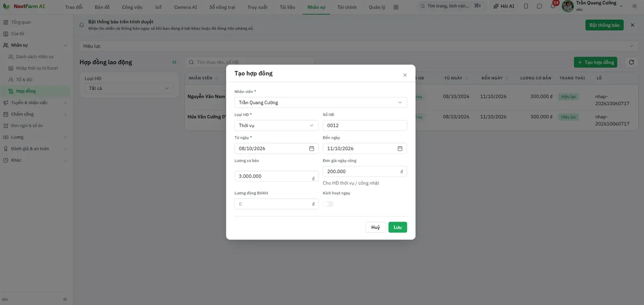Open the Nhân viên dropdown showing Trần Quang Cường
Image resolution: width=644 pixels, height=305 pixels.
coord(320,103)
